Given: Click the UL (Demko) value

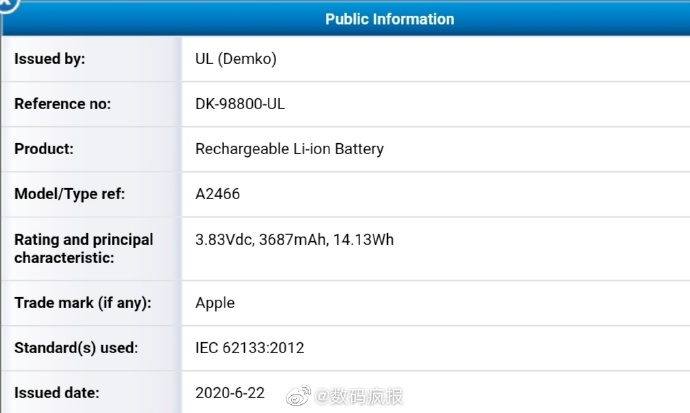Looking at the screenshot, I should point(235,59).
